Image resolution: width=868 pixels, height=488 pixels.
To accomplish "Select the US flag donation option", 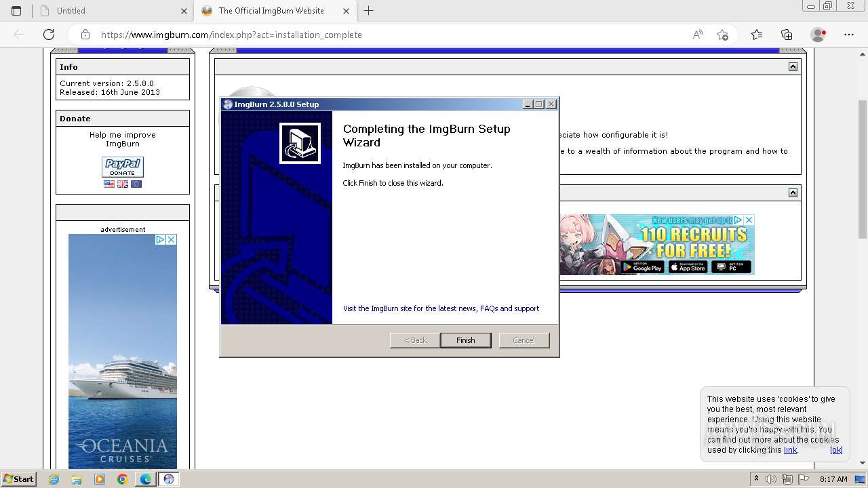I will tap(109, 184).
